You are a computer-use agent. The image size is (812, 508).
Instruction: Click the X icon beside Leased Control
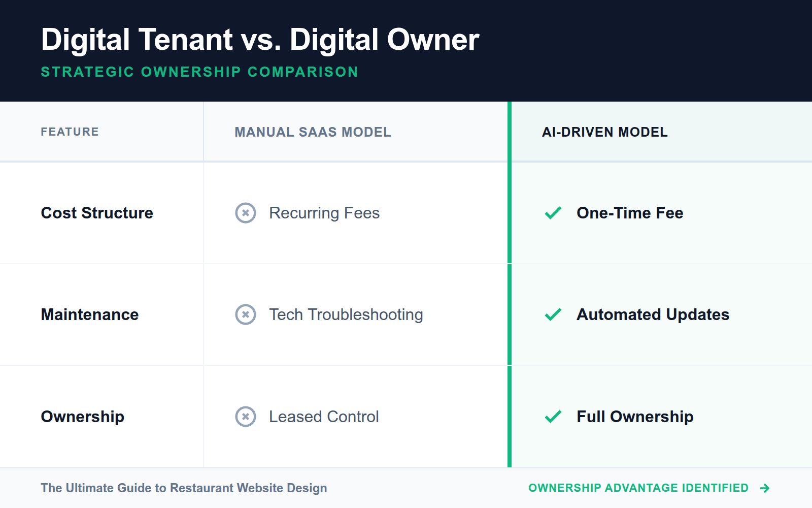(245, 417)
